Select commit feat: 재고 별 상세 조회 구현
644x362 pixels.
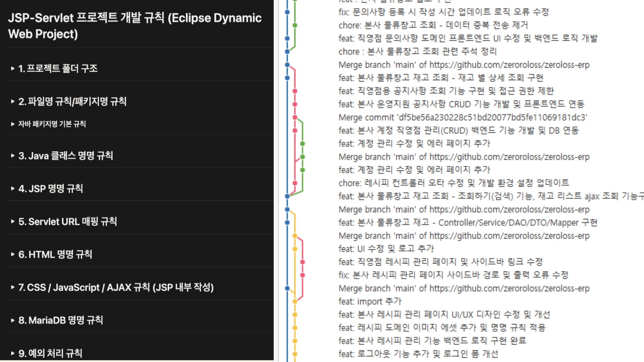(441, 78)
